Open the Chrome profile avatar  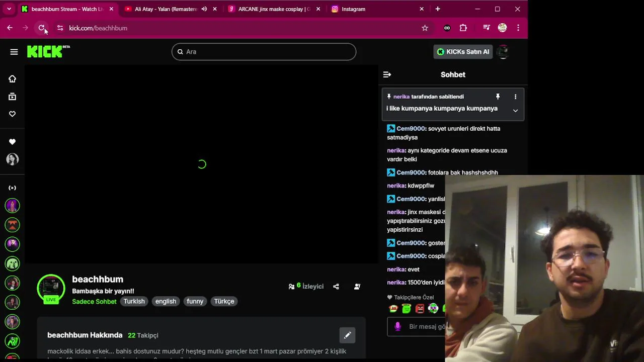pos(502,28)
